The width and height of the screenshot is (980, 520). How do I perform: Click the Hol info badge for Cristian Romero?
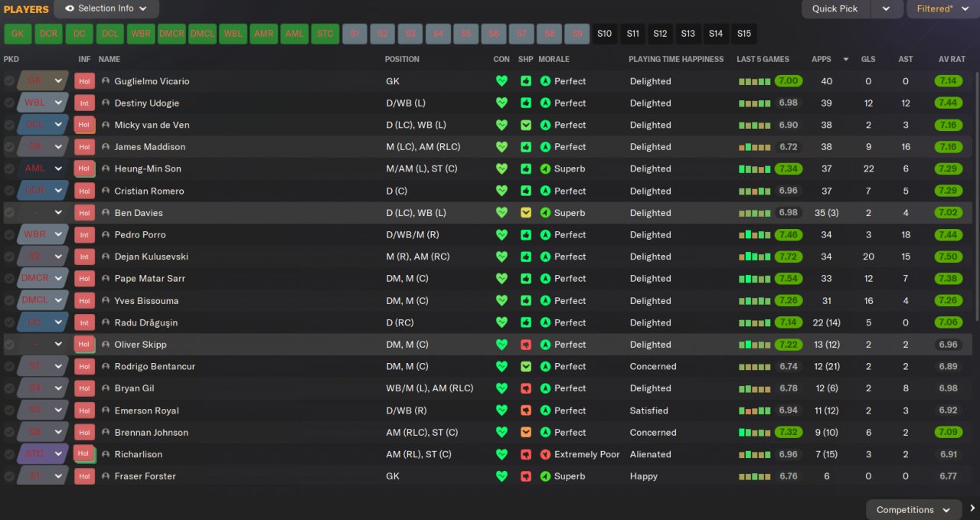(84, 191)
